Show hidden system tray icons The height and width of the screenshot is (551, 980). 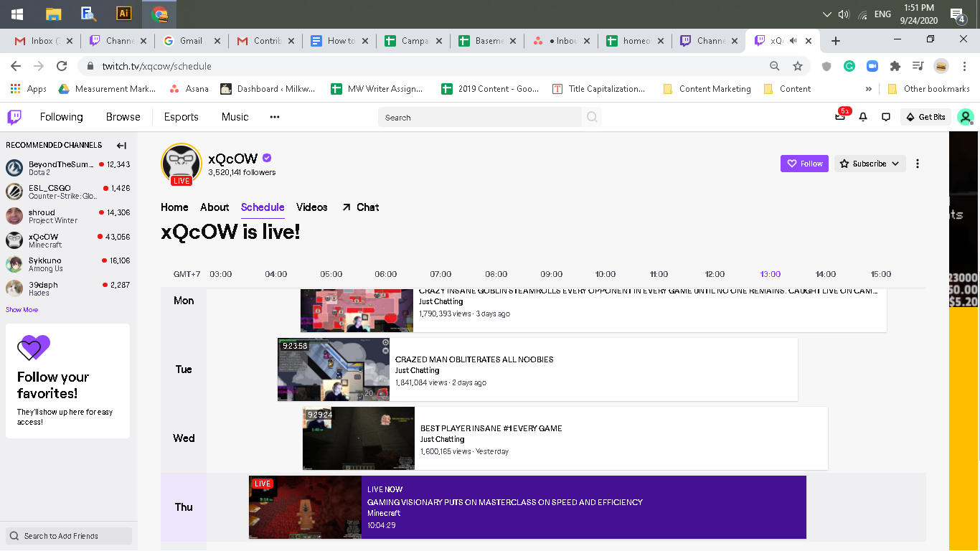(x=826, y=14)
